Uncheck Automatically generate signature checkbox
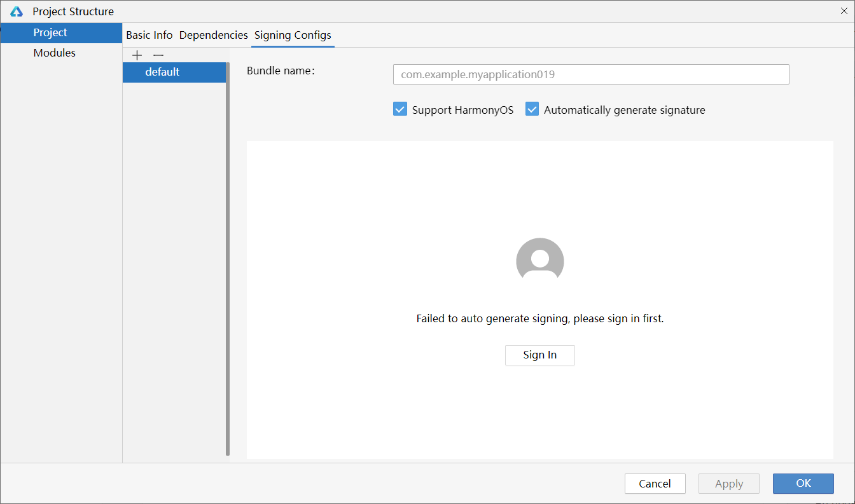 click(x=532, y=109)
